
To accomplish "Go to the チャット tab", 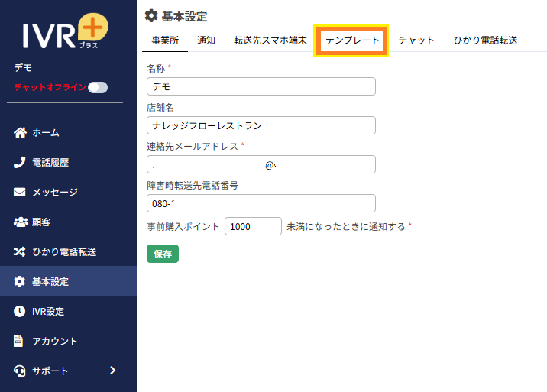I will pyautogui.click(x=416, y=40).
